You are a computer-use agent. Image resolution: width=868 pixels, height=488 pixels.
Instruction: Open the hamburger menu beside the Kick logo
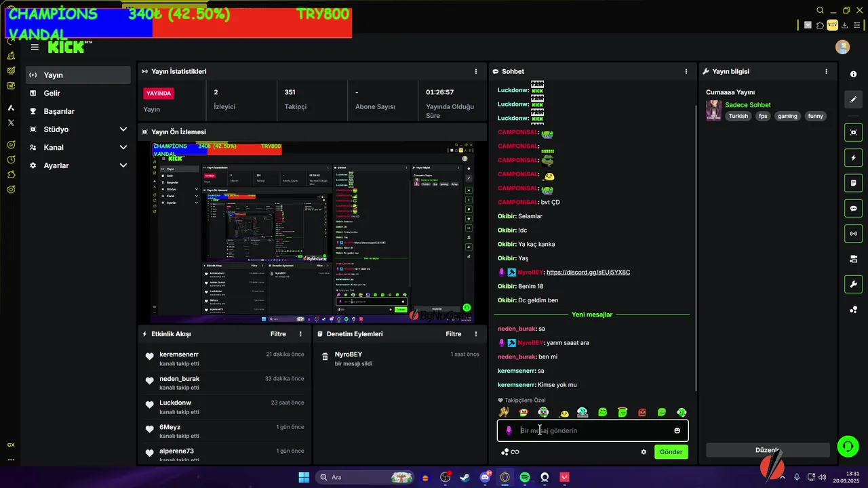[35, 47]
